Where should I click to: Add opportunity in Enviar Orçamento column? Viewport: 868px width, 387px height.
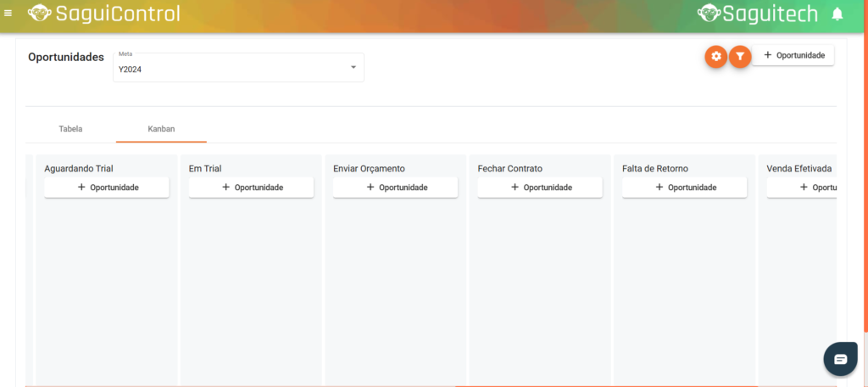[x=395, y=188]
